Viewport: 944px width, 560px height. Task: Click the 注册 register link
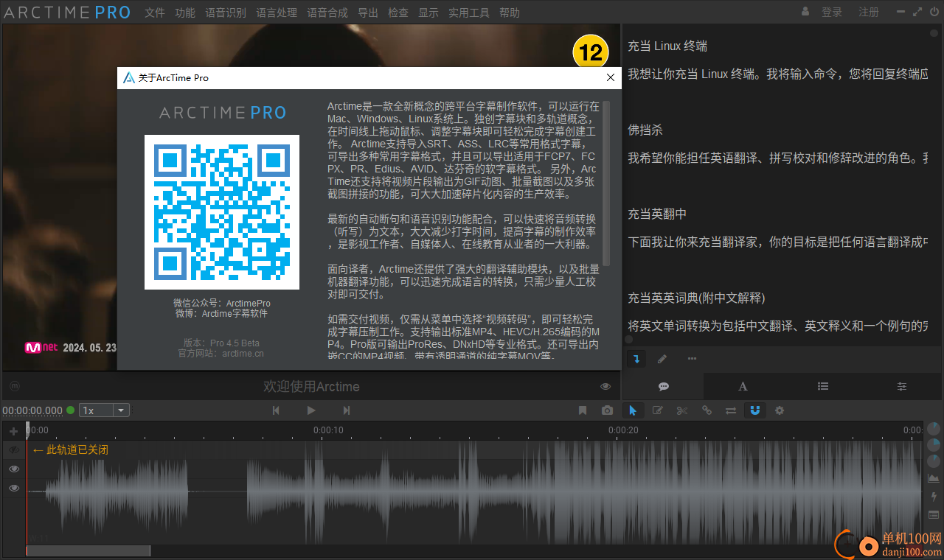(869, 13)
